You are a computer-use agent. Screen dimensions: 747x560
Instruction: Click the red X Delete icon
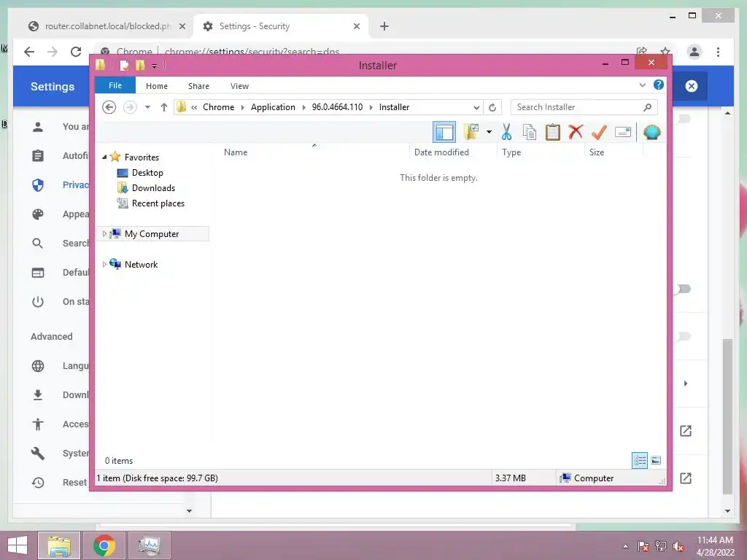(576, 131)
